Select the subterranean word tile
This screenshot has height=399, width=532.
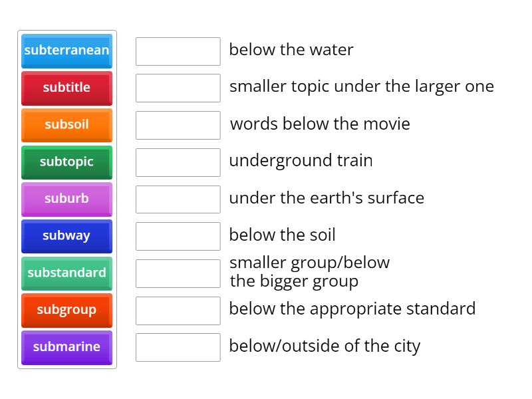(x=66, y=51)
